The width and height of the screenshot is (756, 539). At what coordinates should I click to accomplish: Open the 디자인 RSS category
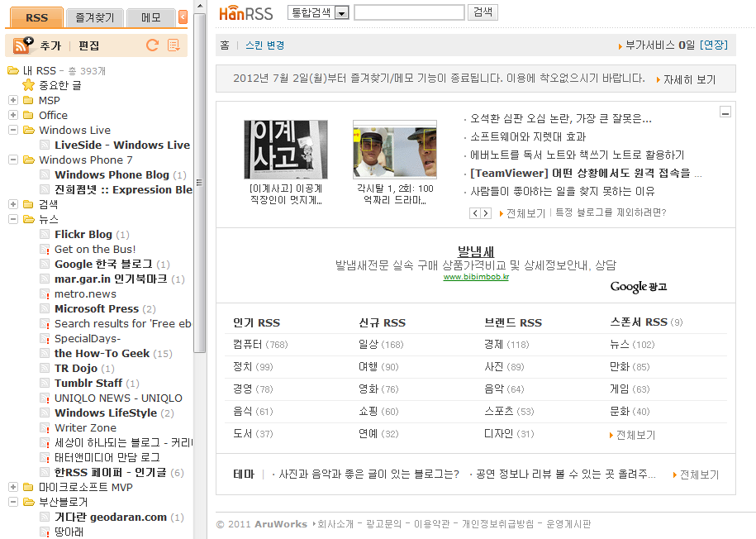pyautogui.click(x=498, y=434)
